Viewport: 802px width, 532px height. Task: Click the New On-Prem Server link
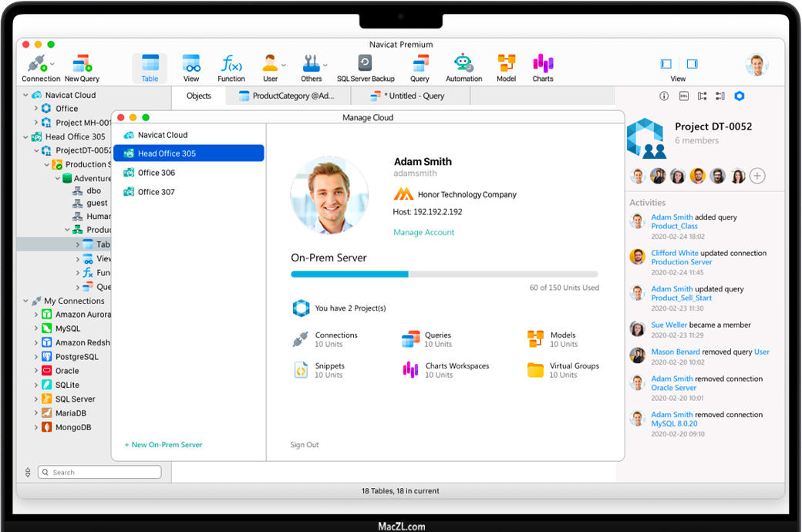[x=163, y=445]
